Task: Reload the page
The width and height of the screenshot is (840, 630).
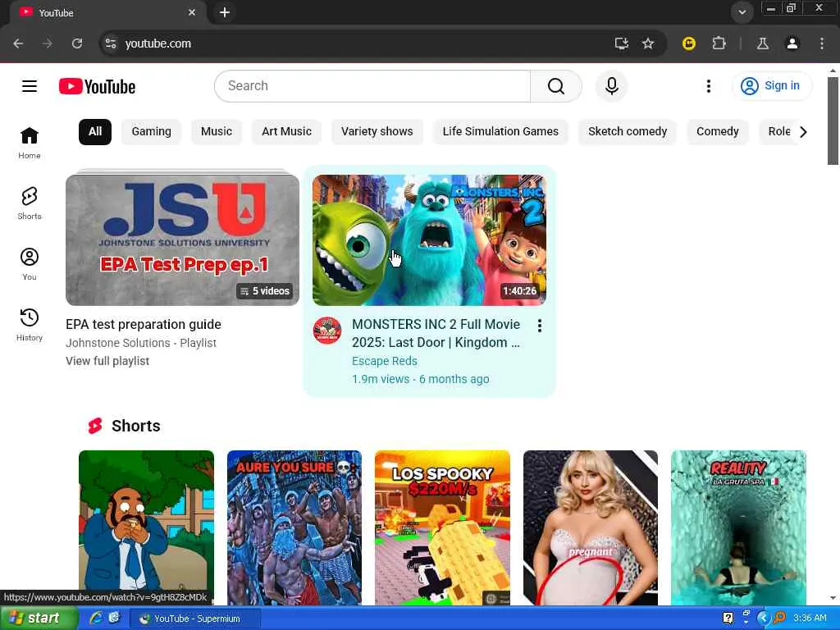Action: (x=77, y=43)
